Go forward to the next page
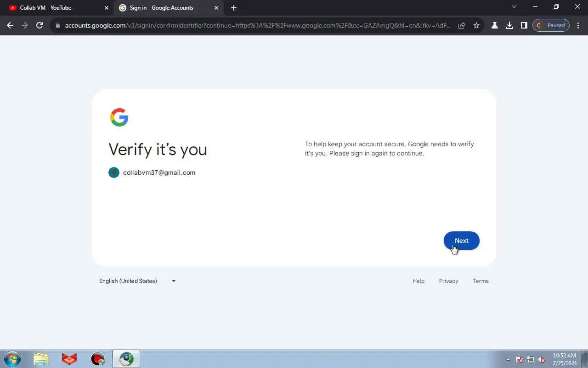The width and height of the screenshot is (588, 368). (25, 25)
